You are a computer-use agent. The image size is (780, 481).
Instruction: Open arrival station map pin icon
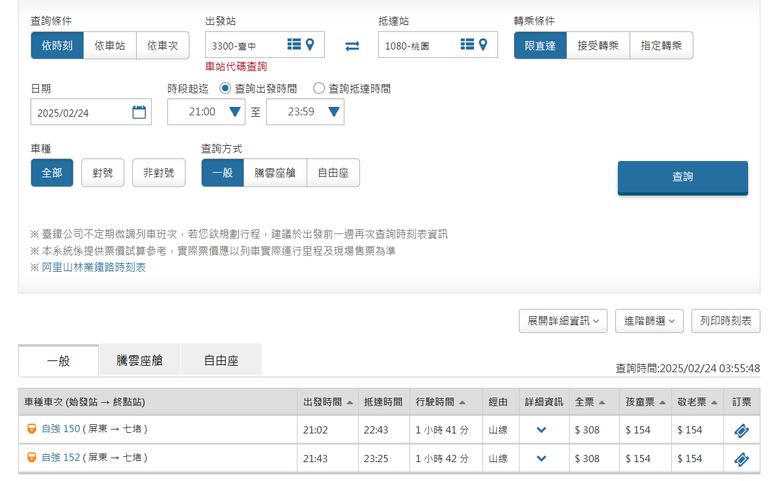tap(483, 45)
